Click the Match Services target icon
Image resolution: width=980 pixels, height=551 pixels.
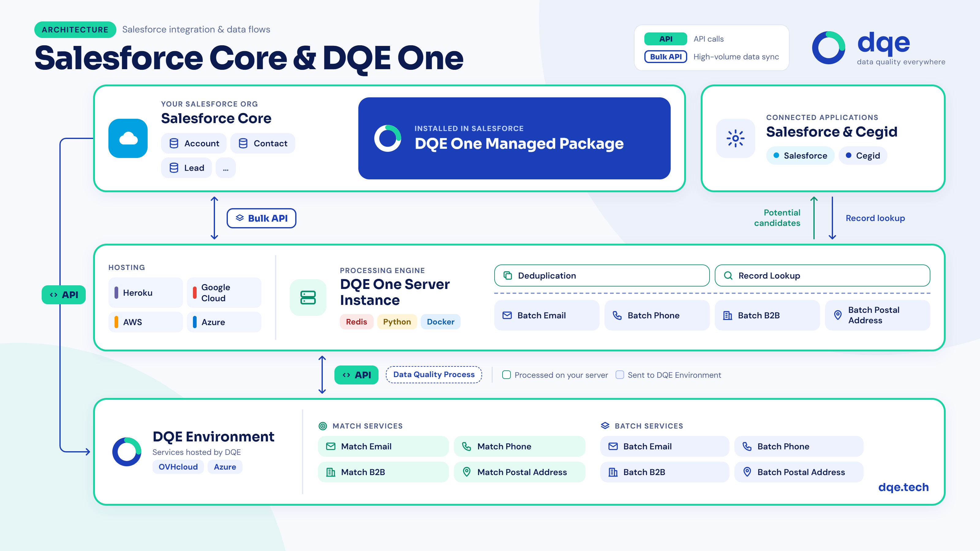click(x=322, y=426)
